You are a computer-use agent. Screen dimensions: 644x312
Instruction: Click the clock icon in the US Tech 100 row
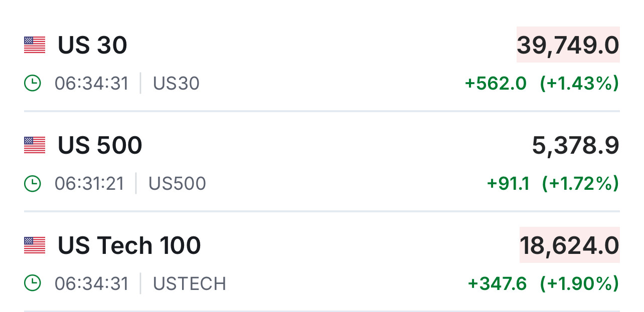(33, 284)
